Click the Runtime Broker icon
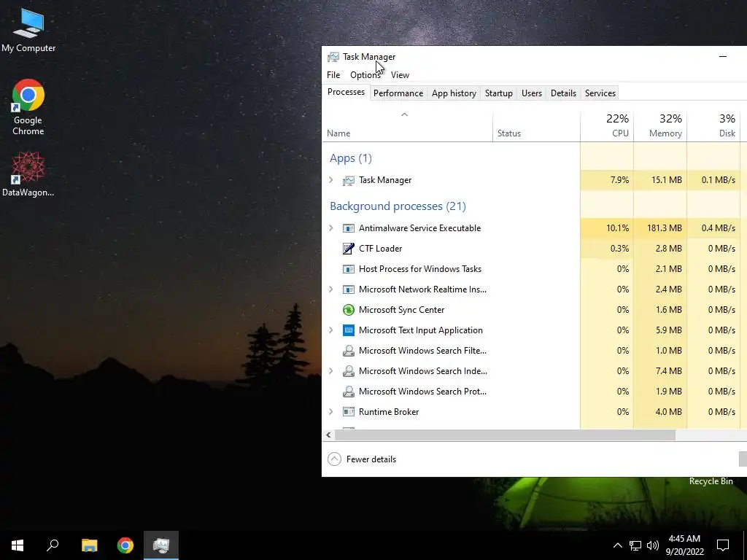This screenshot has width=747, height=560. click(x=348, y=412)
